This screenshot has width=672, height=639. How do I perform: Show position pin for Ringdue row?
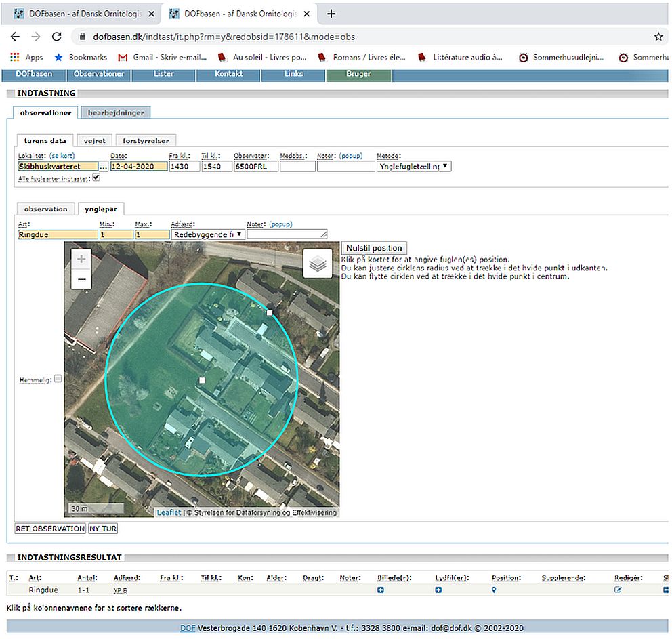494,590
